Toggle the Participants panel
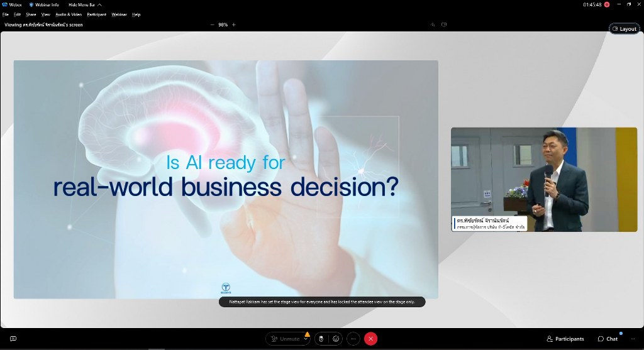This screenshot has width=644, height=350. 565,339
